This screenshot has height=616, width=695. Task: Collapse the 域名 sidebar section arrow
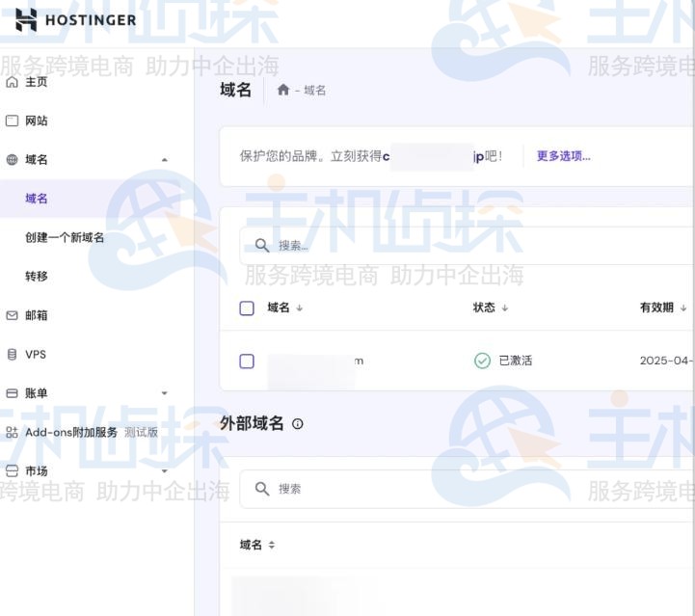click(x=165, y=159)
